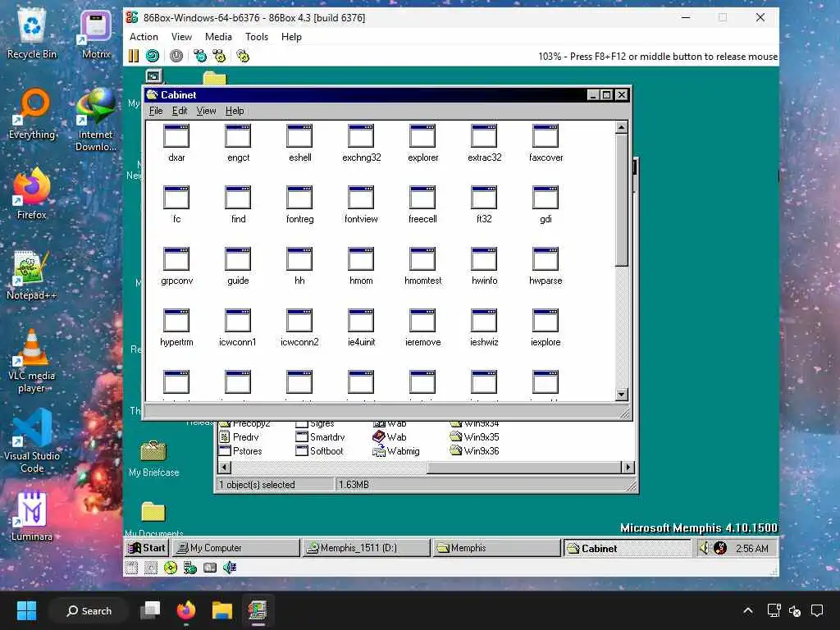Send Ctrl+Alt+Del via toolbar icon
The height and width of the screenshot is (630, 840).
200,56
